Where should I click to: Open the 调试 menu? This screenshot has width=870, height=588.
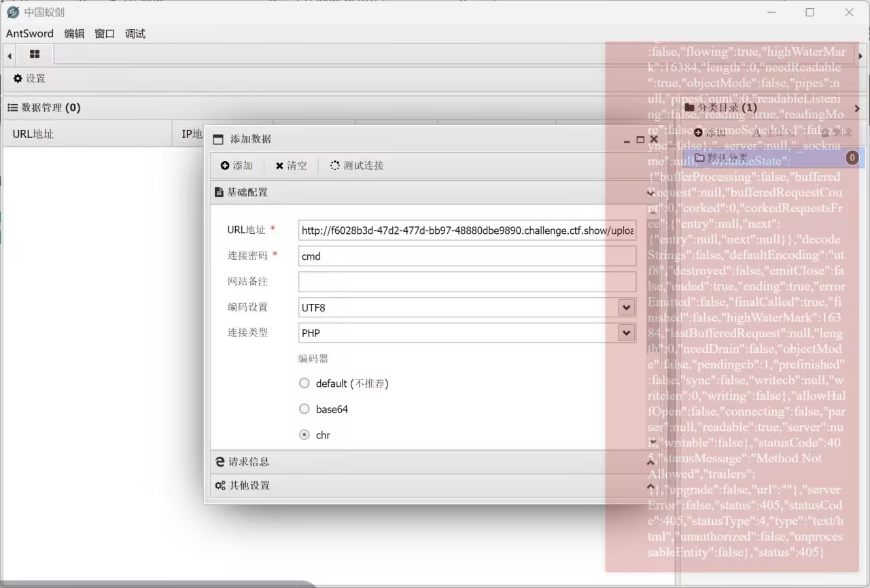coord(135,34)
